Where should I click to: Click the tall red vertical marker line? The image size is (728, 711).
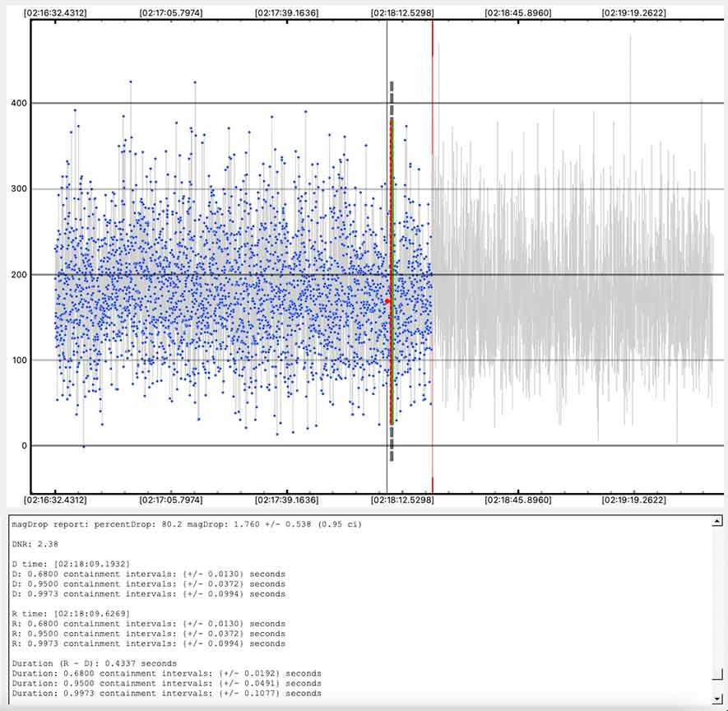pyautogui.click(x=432, y=257)
